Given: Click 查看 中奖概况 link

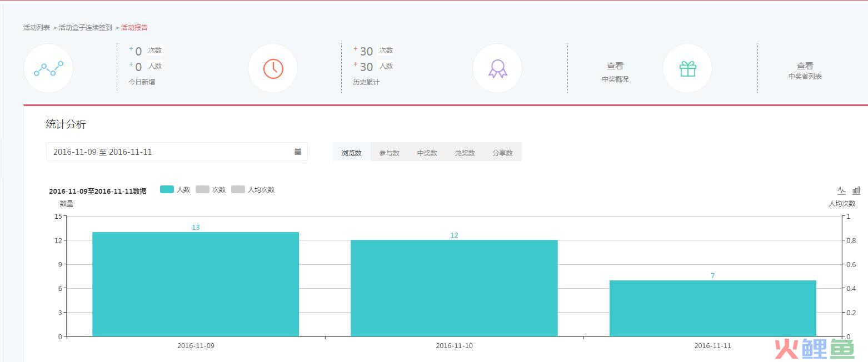Looking at the screenshot, I should (x=615, y=72).
